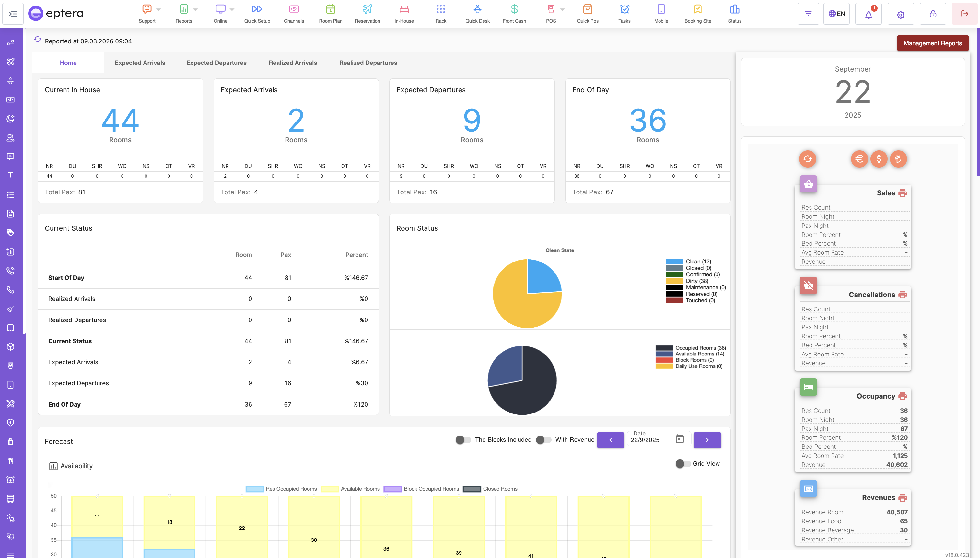
Task: Click the Touched (0) red swatch
Action: pos(674,300)
